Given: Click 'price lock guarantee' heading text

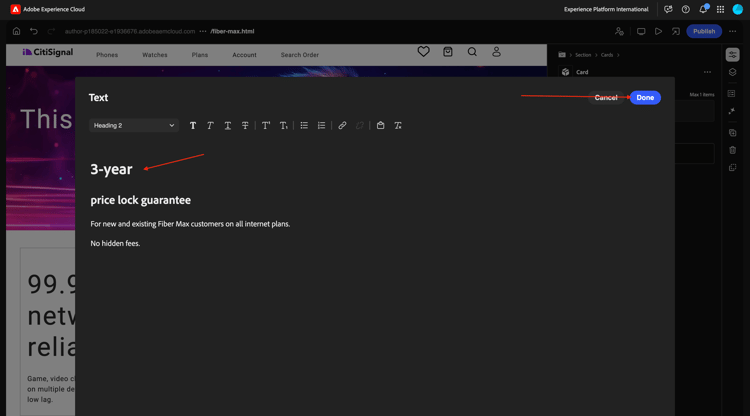Looking at the screenshot, I should [140, 200].
